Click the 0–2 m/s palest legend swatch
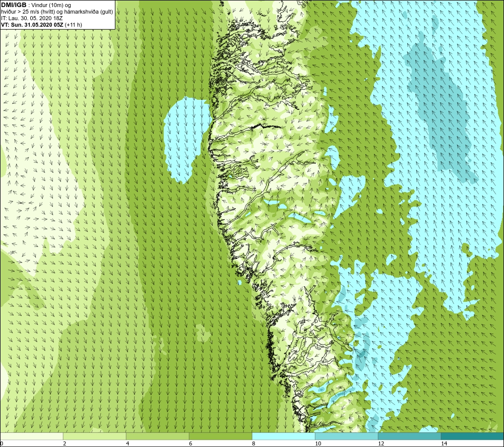 coord(31,436)
